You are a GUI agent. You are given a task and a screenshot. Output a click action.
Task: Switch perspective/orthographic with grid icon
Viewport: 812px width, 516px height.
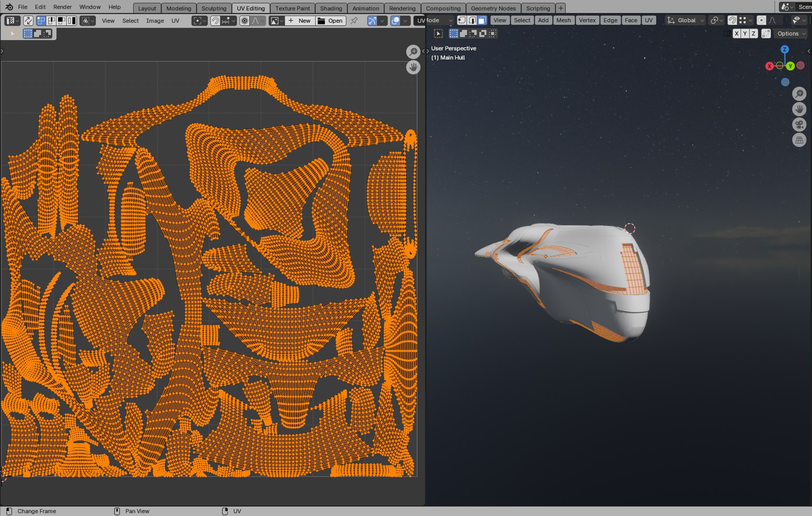pyautogui.click(x=799, y=140)
